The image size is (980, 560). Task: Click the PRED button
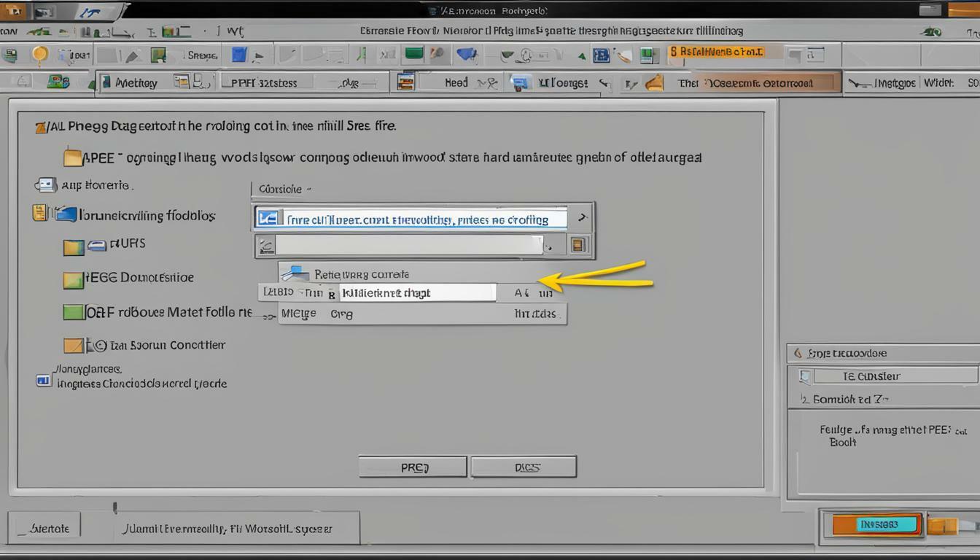click(412, 467)
